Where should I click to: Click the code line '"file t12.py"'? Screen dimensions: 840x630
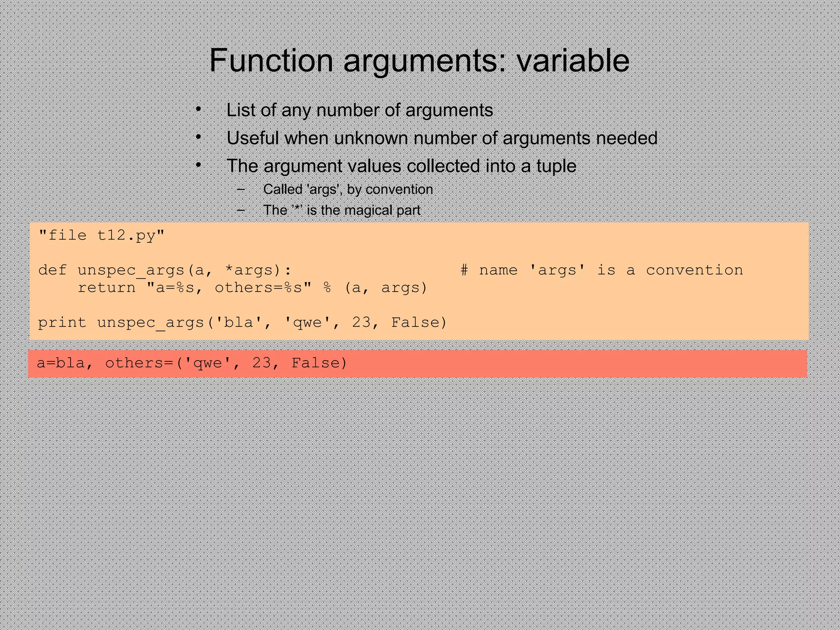pyautogui.click(x=101, y=236)
